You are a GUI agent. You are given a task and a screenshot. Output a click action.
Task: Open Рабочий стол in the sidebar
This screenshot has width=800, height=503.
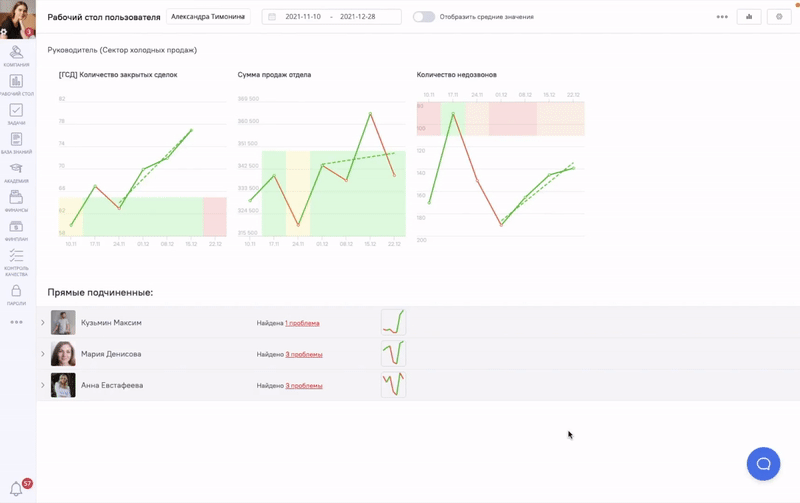tap(16, 85)
